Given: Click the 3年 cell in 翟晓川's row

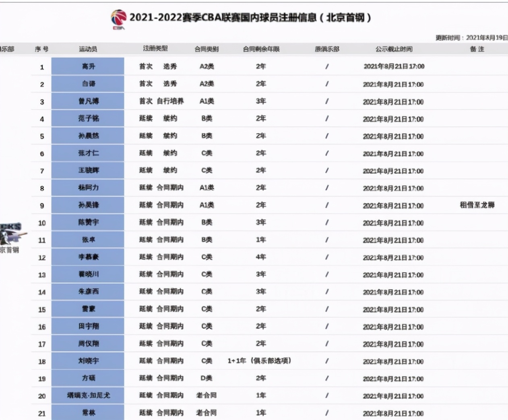Looking at the screenshot, I should pos(261,274).
